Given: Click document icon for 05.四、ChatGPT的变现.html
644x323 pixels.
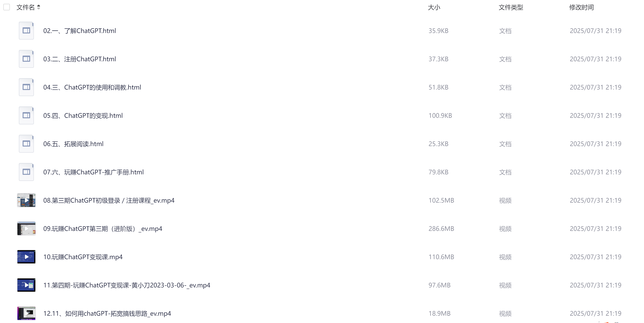Looking at the screenshot, I should coord(26,115).
